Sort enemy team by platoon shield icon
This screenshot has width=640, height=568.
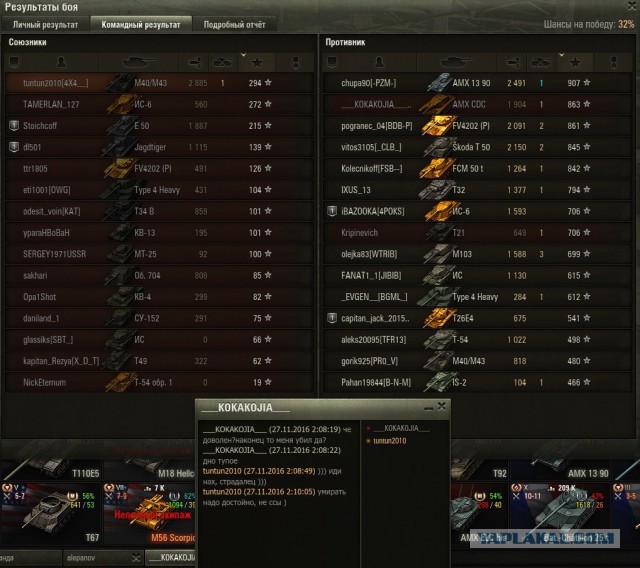click(332, 62)
